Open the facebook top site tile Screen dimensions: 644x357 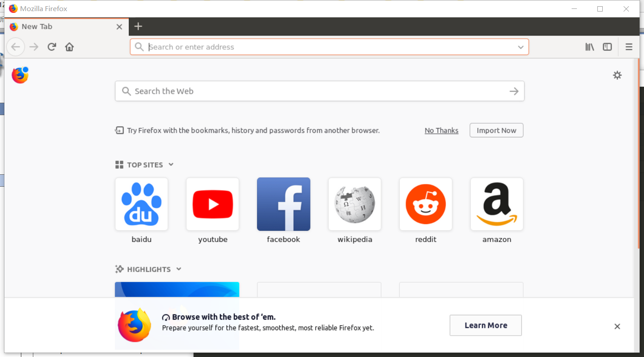tap(284, 204)
